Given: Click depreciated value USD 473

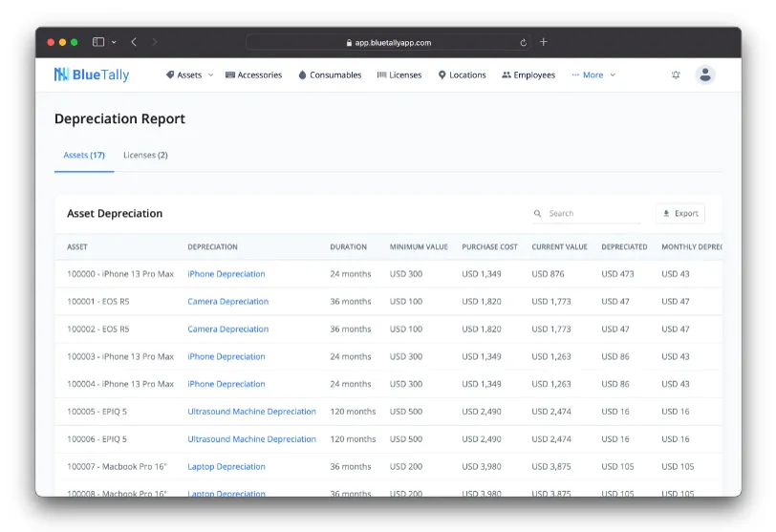Looking at the screenshot, I should (617, 274).
